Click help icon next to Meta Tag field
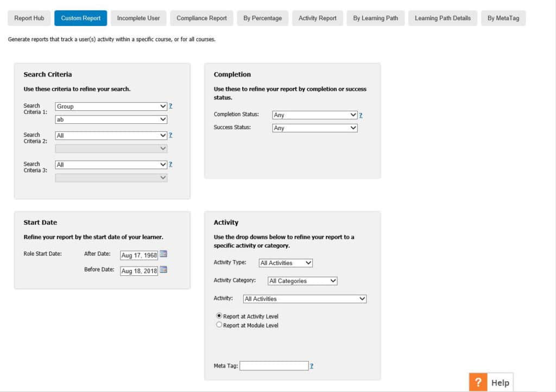Viewport: 556px width, 392px height. [312, 366]
